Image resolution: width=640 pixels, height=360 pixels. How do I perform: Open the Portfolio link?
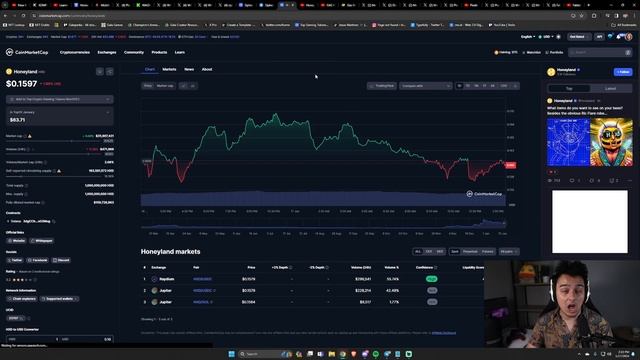[x=554, y=52]
